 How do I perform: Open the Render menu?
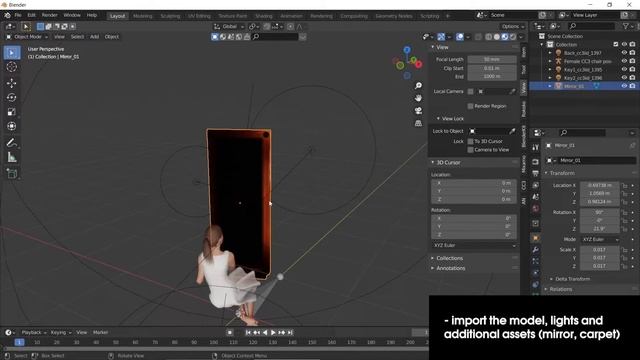[x=49, y=15]
